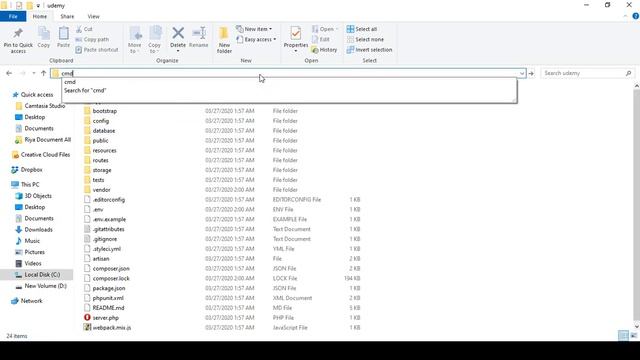Screen dimensions: 640x360
Task: Click the Cut command
Action: point(84,29)
